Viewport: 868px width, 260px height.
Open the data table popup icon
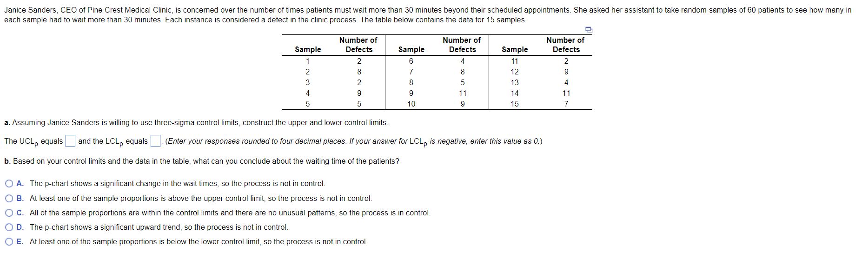589,30
